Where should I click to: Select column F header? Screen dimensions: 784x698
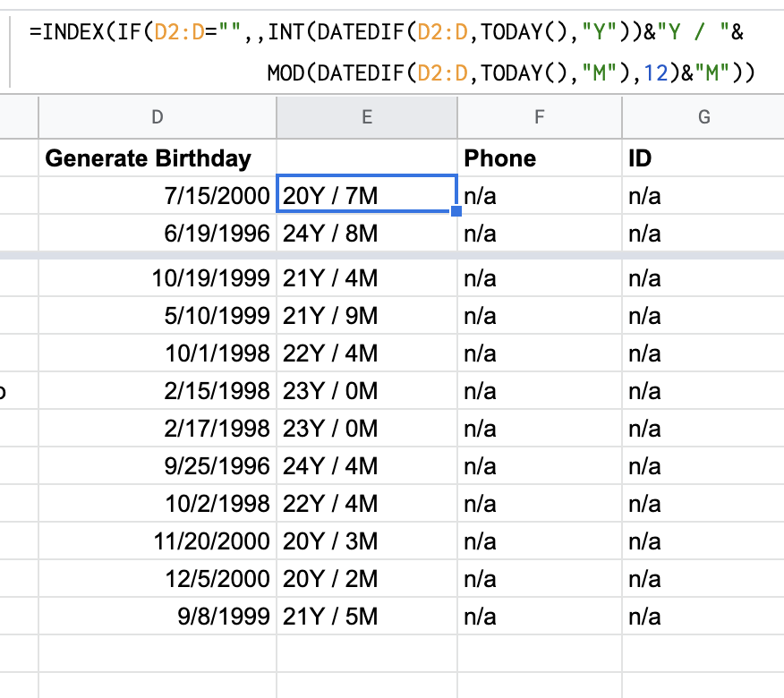pos(539,116)
